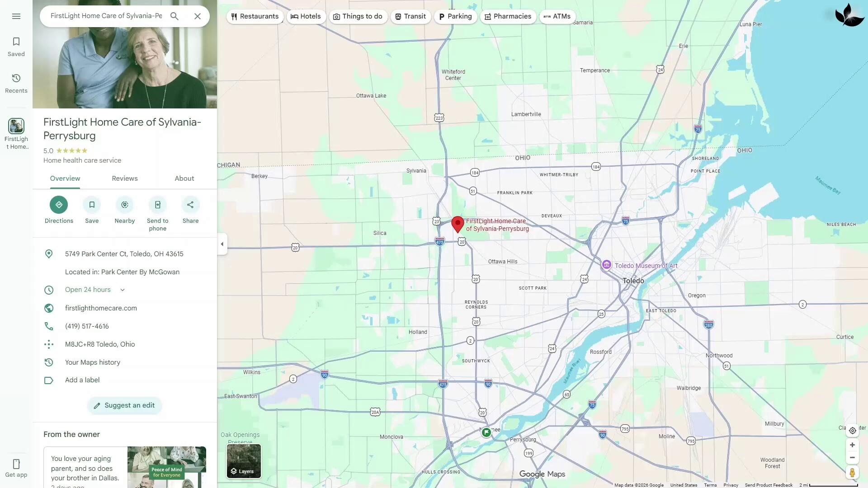868x488 pixels.
Task: Click United States region link
Action: (x=684, y=485)
